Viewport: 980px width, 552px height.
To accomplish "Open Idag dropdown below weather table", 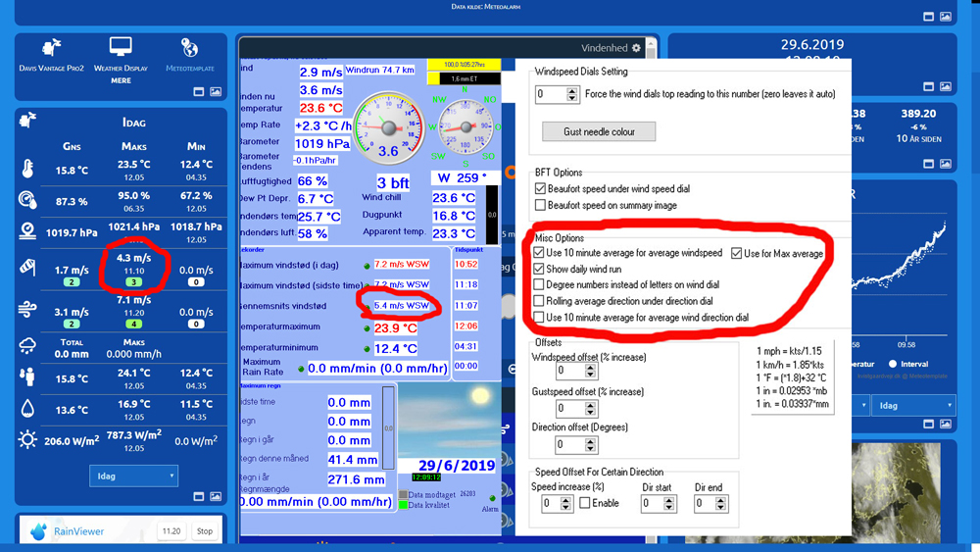I will (x=133, y=476).
